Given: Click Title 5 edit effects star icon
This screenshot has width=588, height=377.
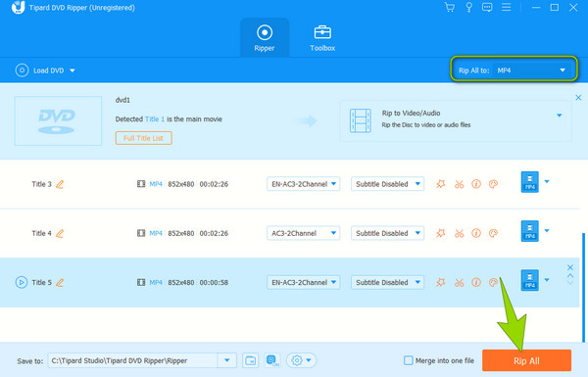Looking at the screenshot, I should coord(441,282).
